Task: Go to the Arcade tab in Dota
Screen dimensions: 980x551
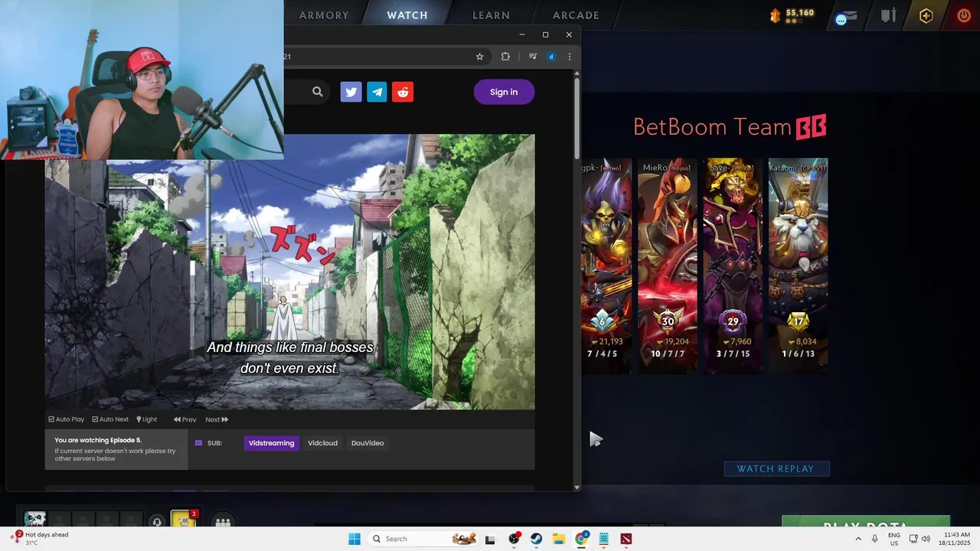Action: [x=576, y=15]
